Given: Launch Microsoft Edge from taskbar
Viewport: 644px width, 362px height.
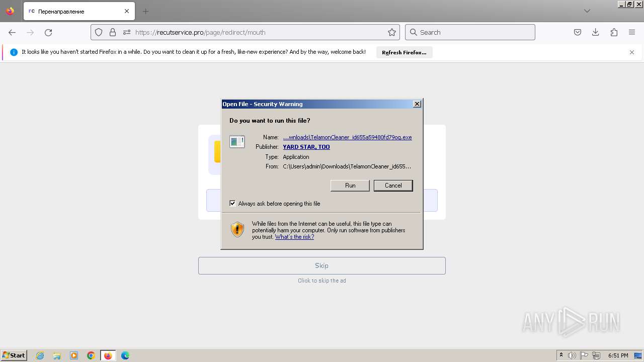Looking at the screenshot, I should (125, 355).
